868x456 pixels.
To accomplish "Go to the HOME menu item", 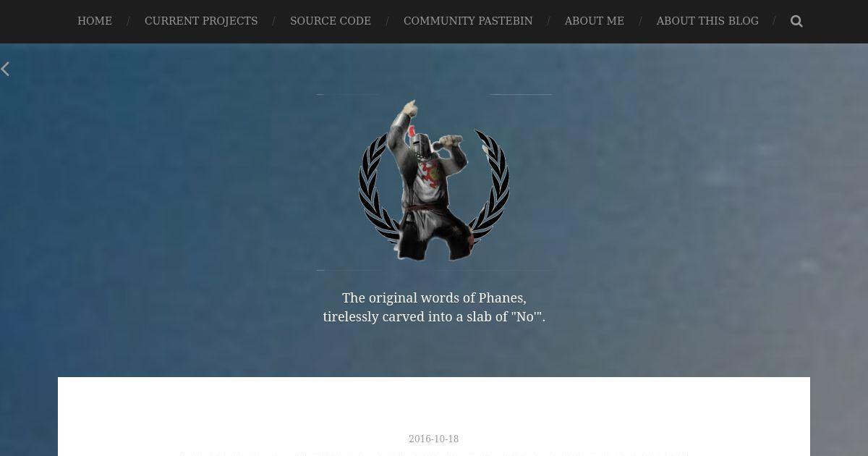I will pos(95,21).
